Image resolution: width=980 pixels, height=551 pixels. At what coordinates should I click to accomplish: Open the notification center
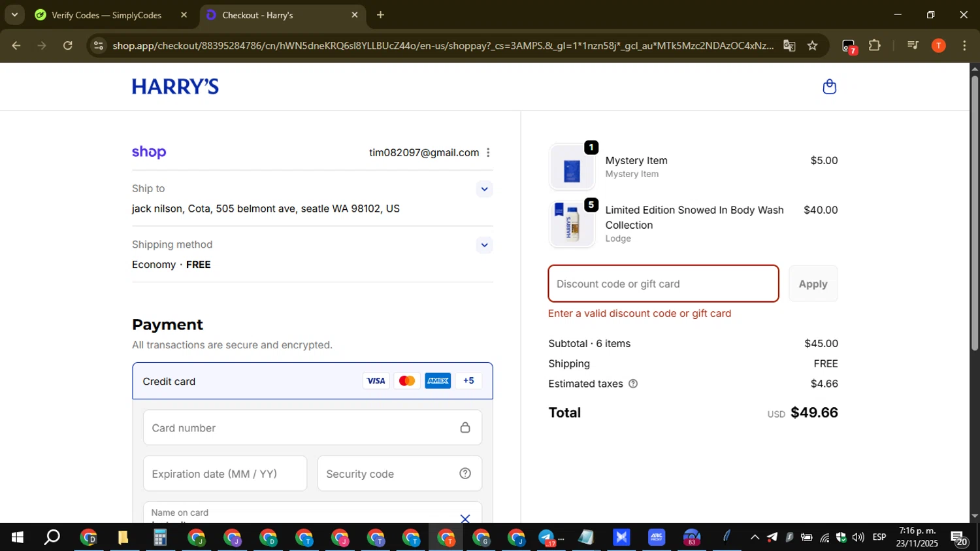pos(960,539)
